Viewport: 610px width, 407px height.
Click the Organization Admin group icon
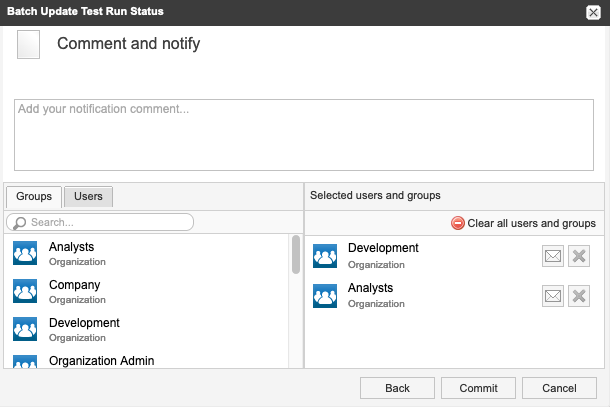point(25,362)
